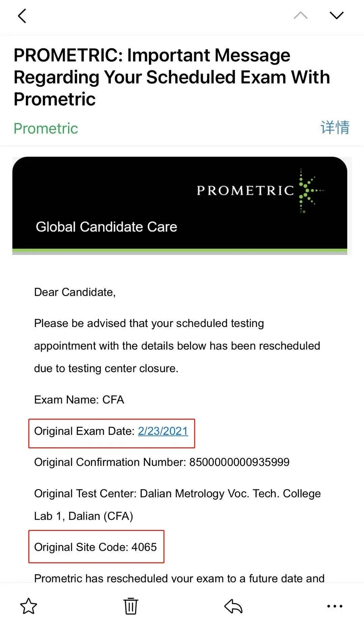This screenshot has width=364, height=626.
Task: Go to next email with down chevron
Action: click(336, 15)
